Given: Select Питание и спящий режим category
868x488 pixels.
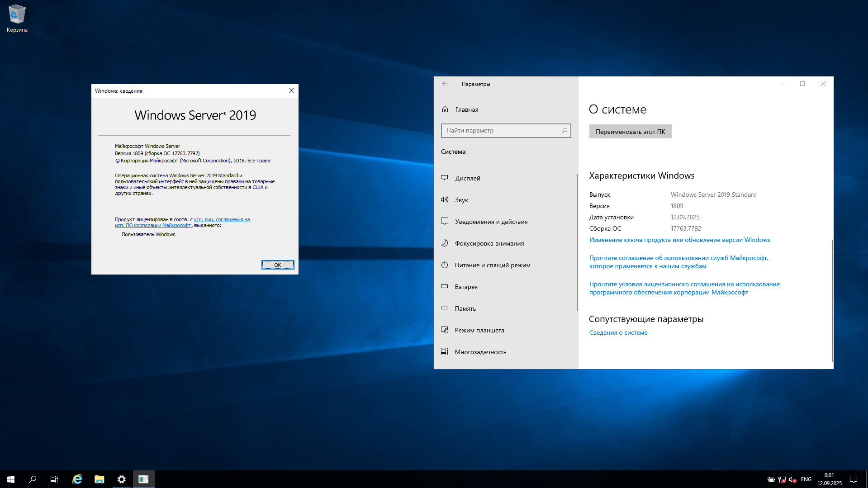Looking at the screenshot, I should 505,265.
